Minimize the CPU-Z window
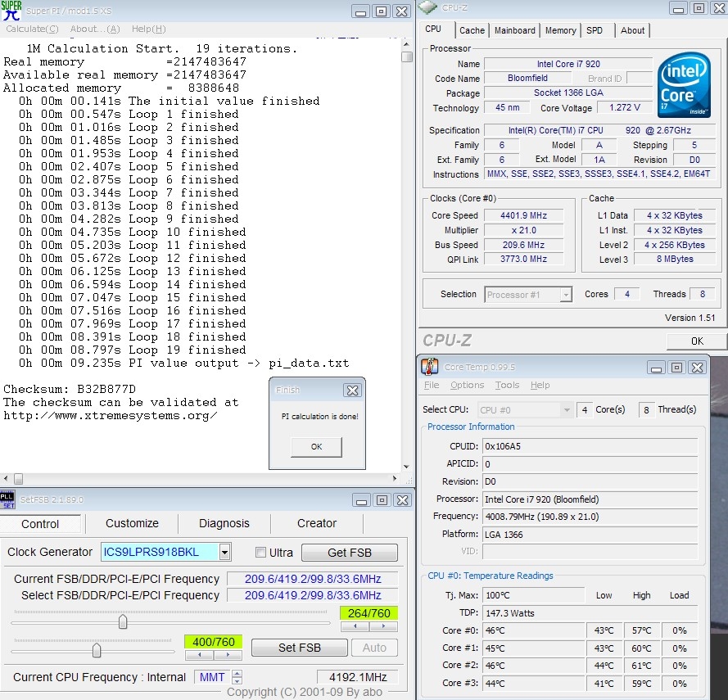The height and width of the screenshot is (700, 728). pos(678,8)
